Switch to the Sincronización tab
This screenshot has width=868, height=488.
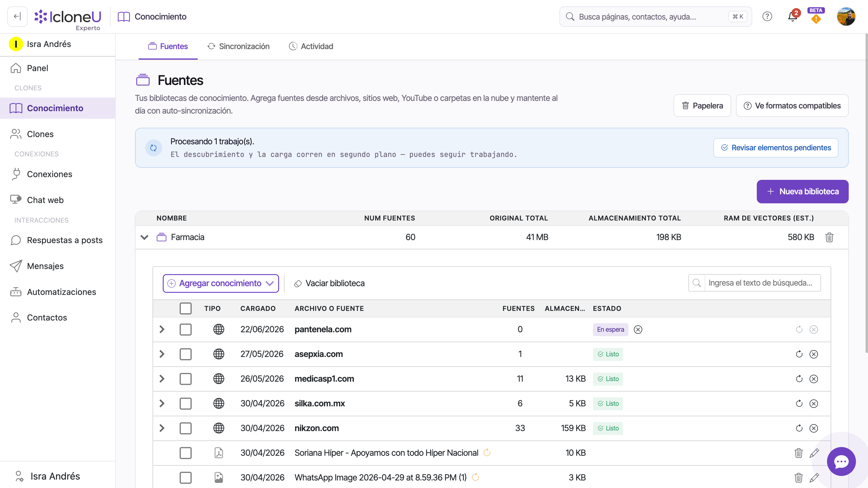point(239,46)
